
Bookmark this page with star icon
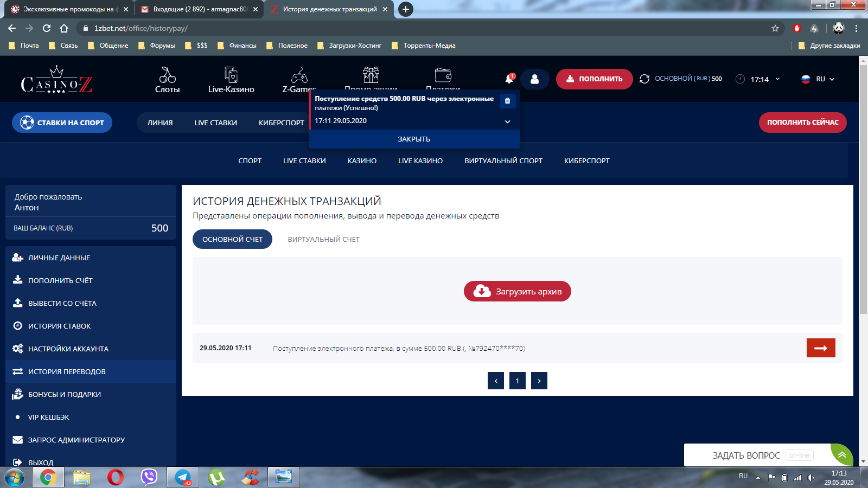coord(775,28)
